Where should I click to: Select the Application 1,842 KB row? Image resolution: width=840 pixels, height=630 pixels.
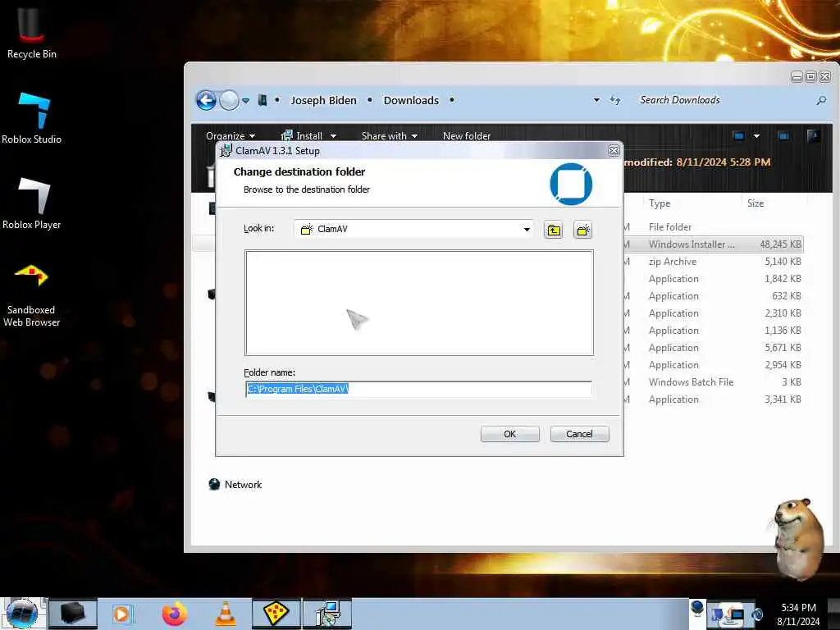click(x=714, y=279)
